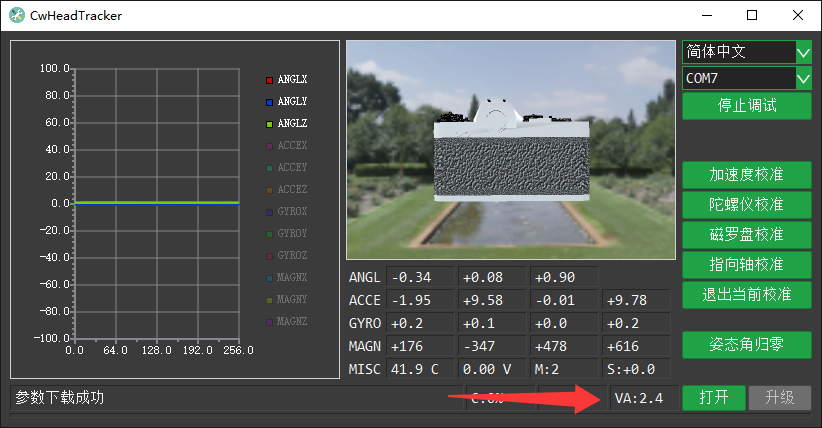Enable the GYROY chart series

[287, 234]
